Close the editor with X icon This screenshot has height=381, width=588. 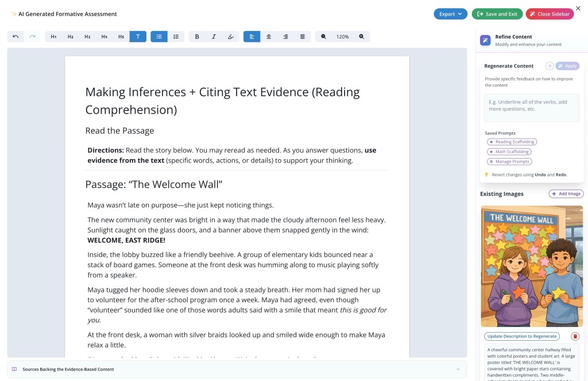click(578, 8)
